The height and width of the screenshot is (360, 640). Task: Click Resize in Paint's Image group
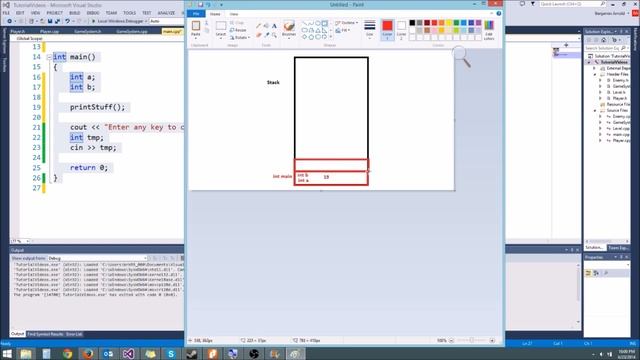click(238, 30)
